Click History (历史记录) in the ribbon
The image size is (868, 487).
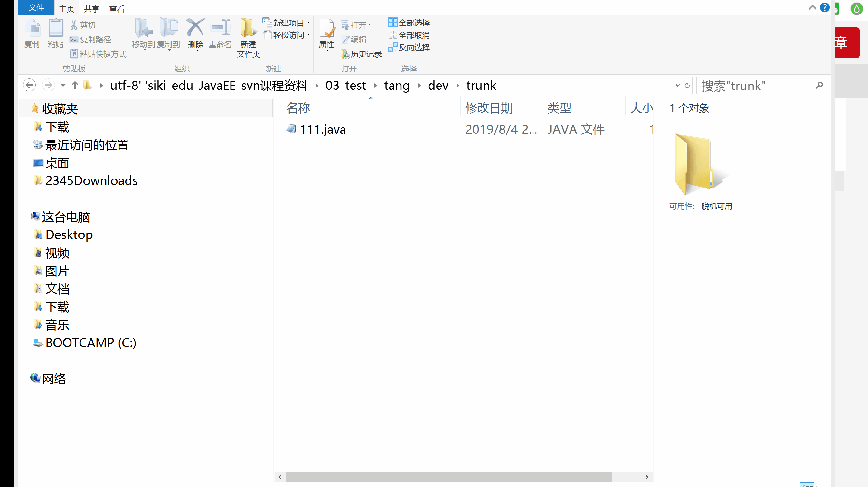[x=362, y=54]
